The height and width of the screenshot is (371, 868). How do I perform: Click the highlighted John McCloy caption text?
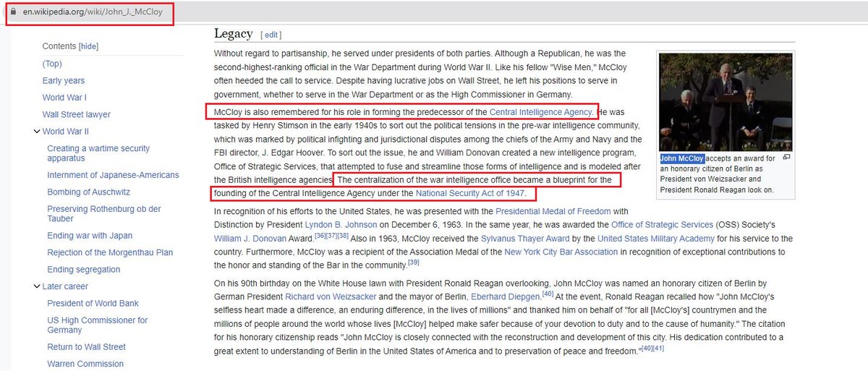682,158
